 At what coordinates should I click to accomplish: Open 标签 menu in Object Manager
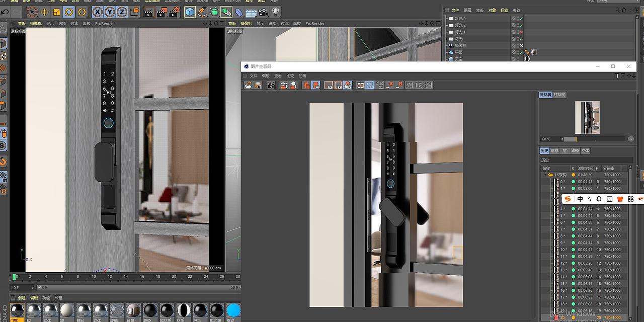tap(504, 10)
